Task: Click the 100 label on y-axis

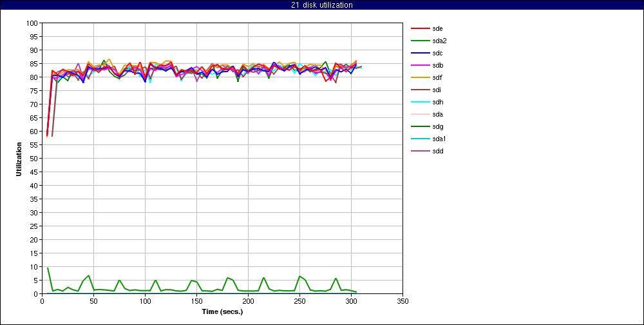Action: [33, 23]
